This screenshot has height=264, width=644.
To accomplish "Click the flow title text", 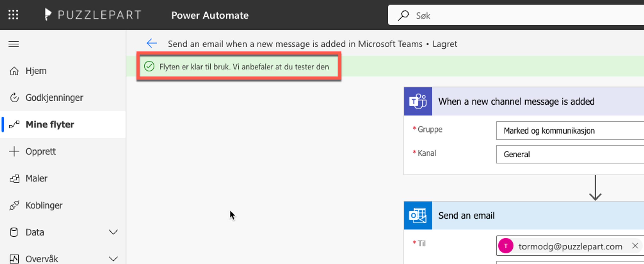I will [x=295, y=44].
